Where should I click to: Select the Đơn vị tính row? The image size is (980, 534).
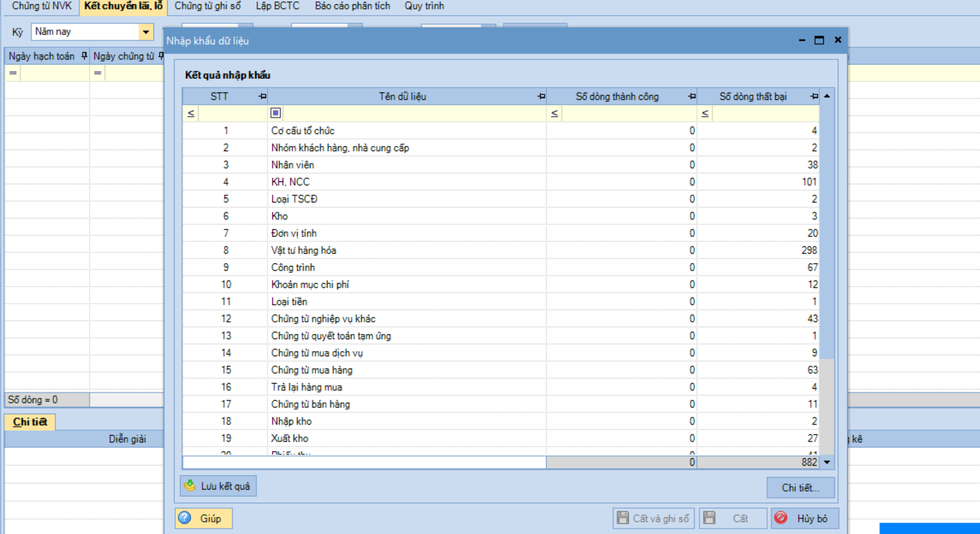point(501,233)
